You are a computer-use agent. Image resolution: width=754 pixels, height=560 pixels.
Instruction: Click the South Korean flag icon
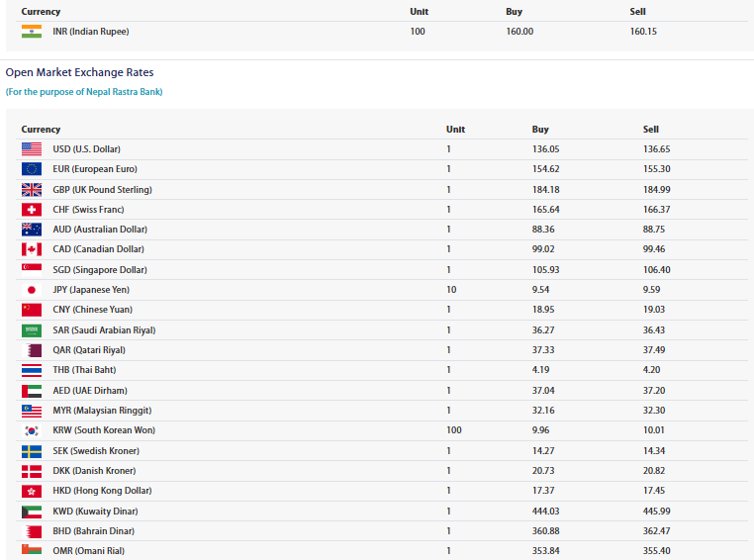[32, 430]
